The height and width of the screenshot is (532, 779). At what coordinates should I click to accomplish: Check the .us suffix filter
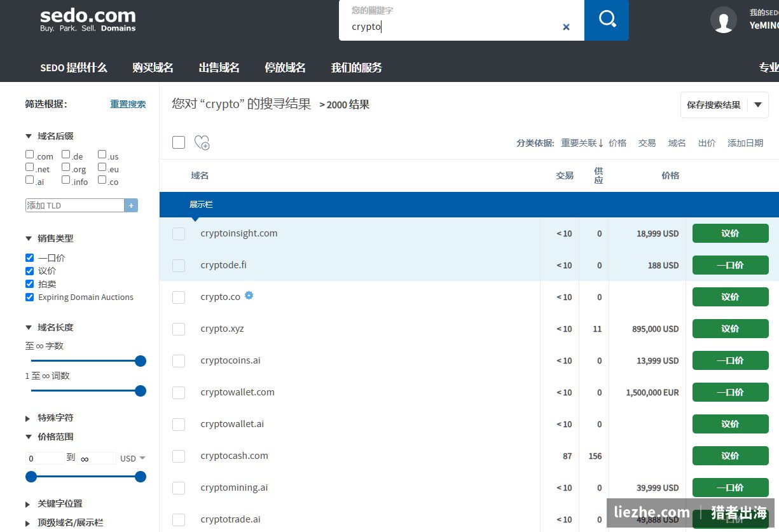pos(102,154)
